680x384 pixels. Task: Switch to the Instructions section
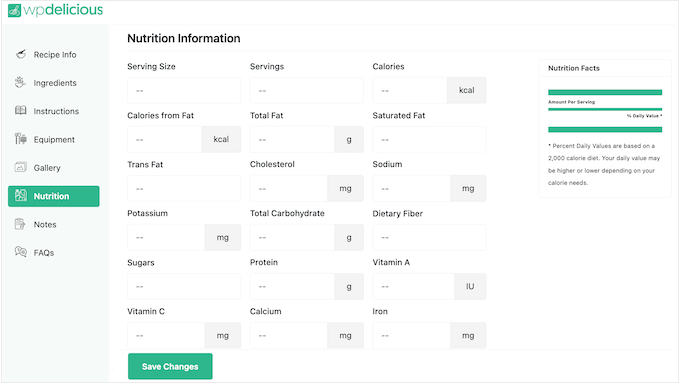click(x=53, y=111)
